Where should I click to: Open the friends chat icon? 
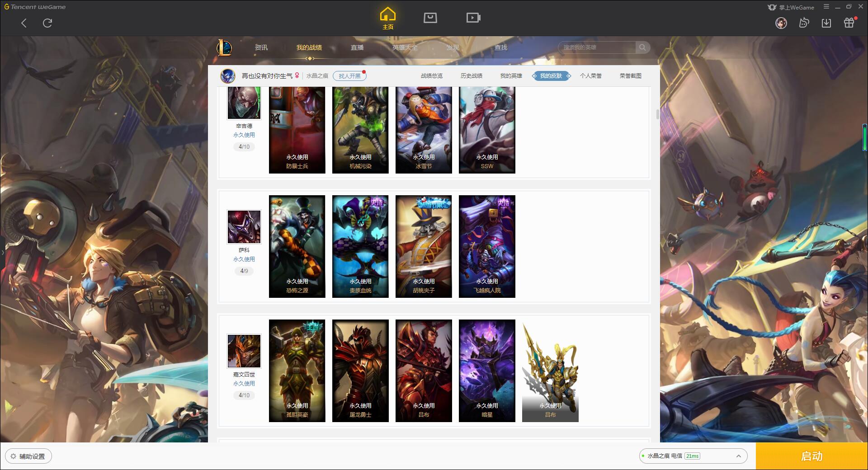(x=804, y=23)
